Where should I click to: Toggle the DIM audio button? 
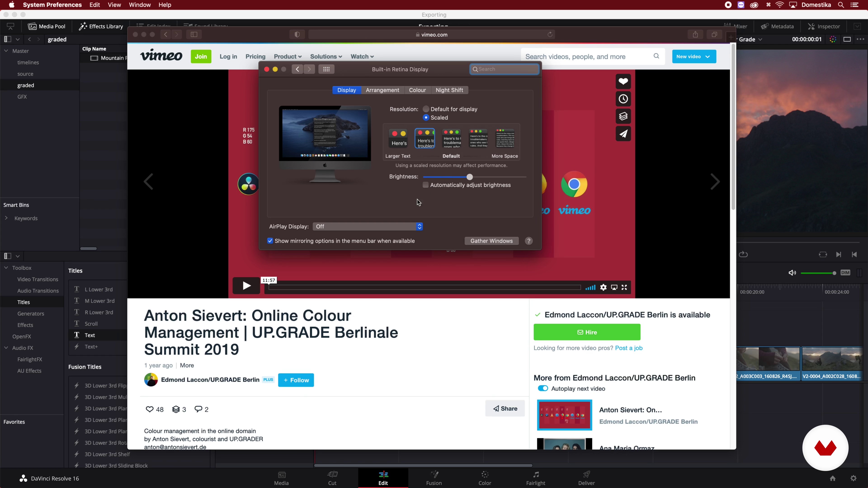click(x=845, y=272)
